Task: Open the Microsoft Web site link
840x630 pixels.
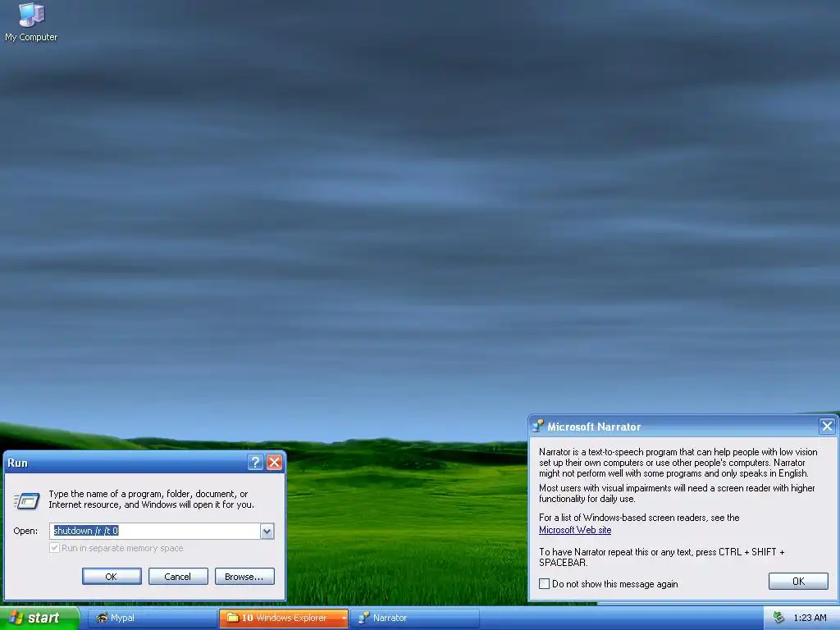Action: click(x=575, y=530)
